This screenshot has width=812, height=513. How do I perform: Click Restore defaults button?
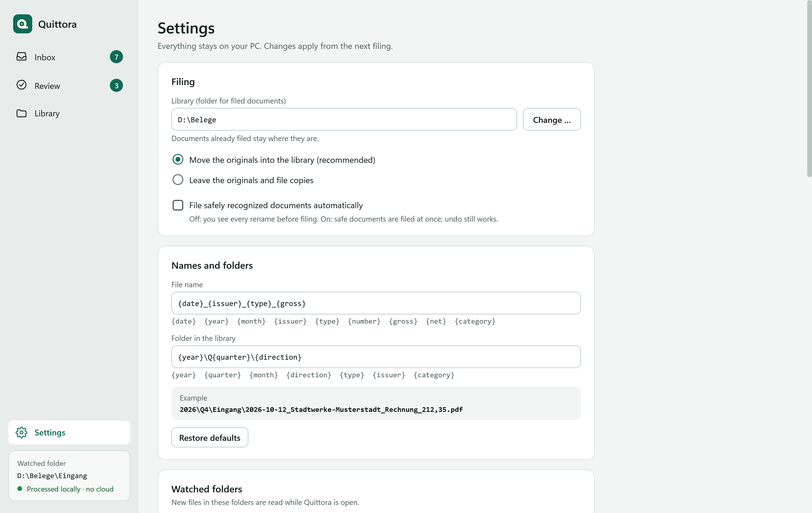click(210, 438)
